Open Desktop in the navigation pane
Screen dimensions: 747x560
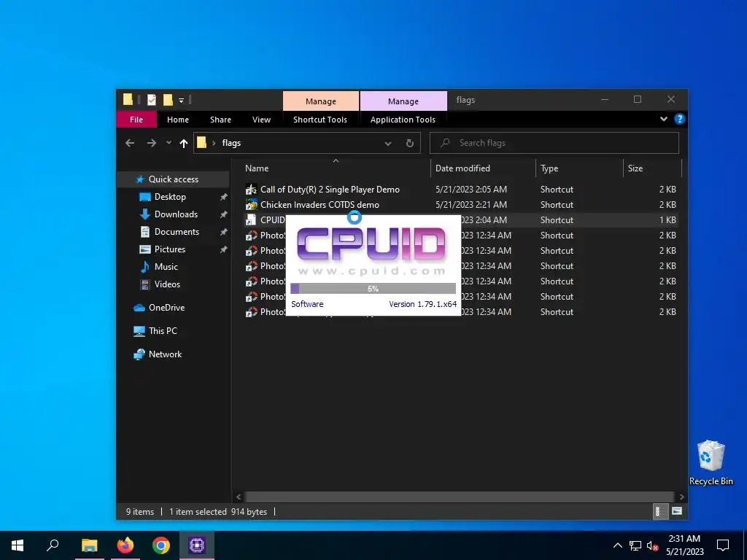click(170, 197)
